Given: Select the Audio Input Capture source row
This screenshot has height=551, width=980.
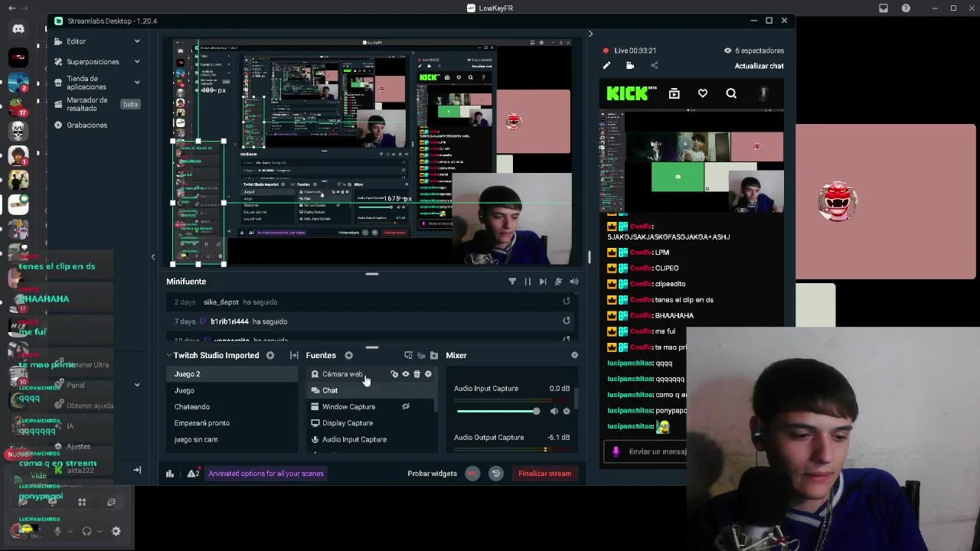Looking at the screenshot, I should [x=371, y=440].
